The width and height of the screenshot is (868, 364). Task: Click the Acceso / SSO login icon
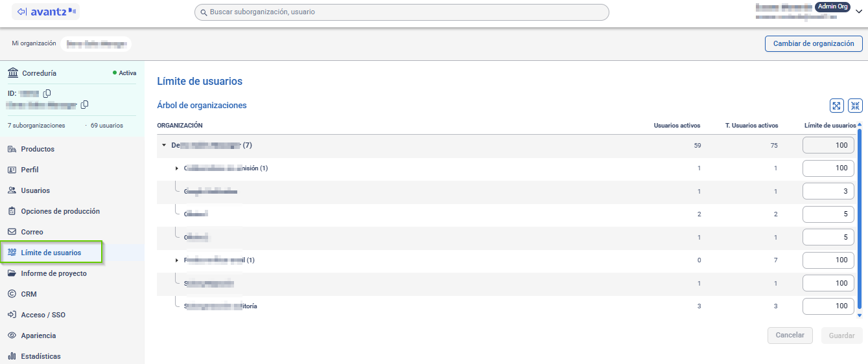12,315
